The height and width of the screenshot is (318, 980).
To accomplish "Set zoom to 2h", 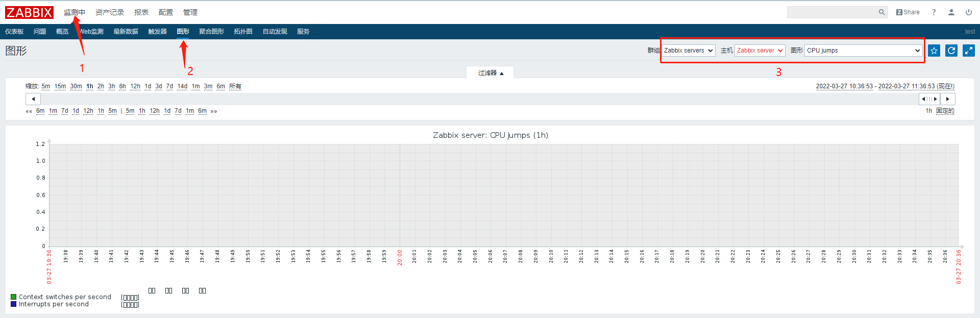I will click(101, 86).
